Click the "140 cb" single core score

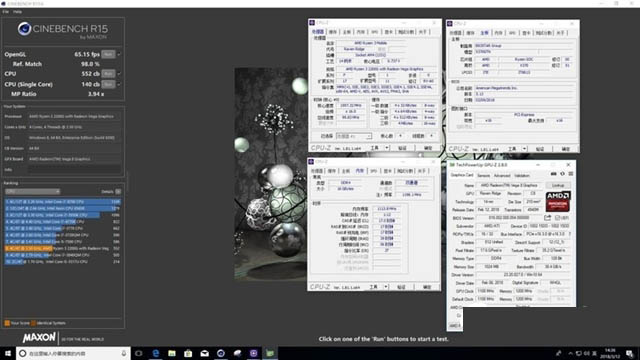[x=91, y=84]
